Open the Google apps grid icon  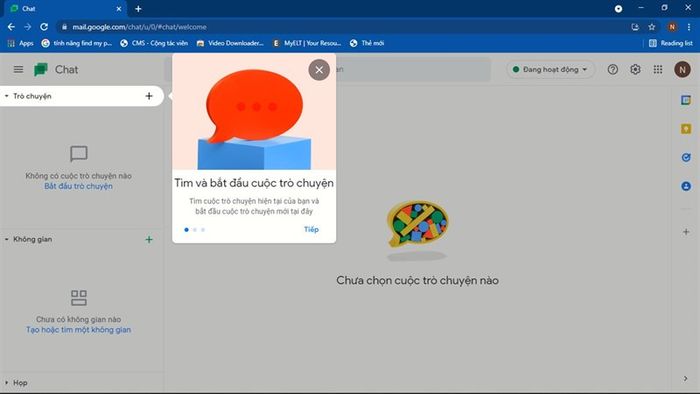658,69
